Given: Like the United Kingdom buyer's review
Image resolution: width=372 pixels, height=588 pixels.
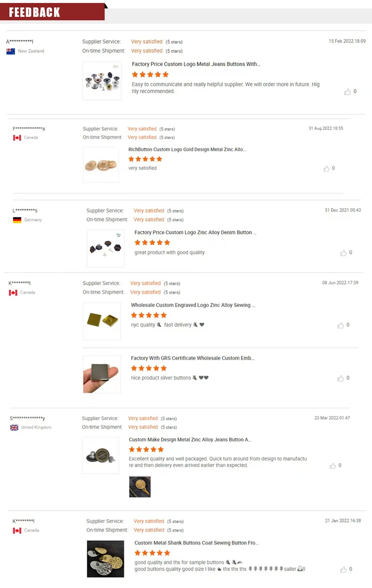Looking at the screenshot, I should [332, 466].
